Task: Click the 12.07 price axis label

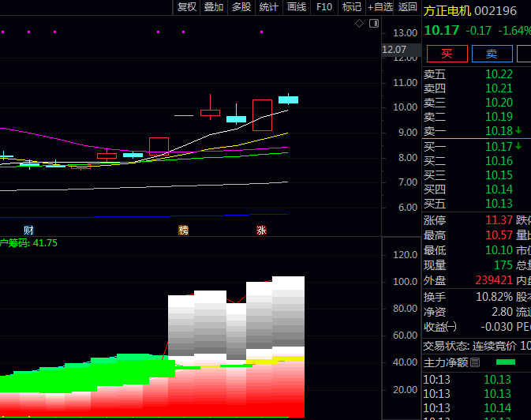Action: coord(395,50)
